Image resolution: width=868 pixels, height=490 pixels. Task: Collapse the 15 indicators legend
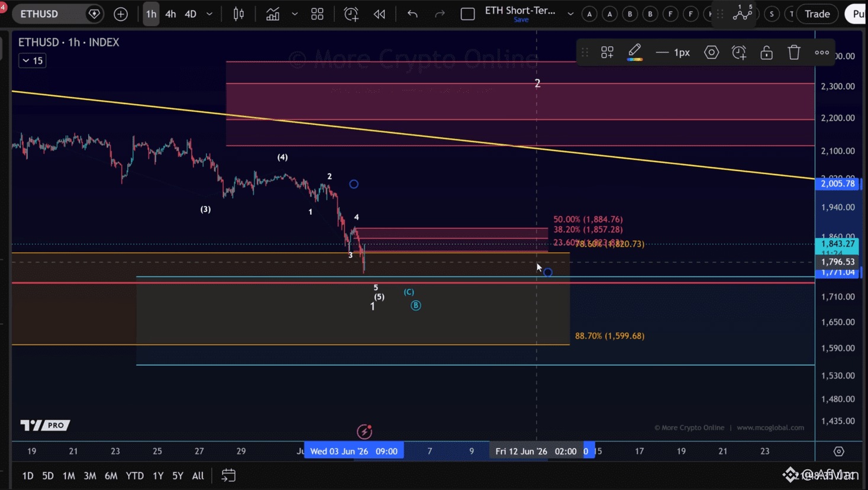click(33, 60)
